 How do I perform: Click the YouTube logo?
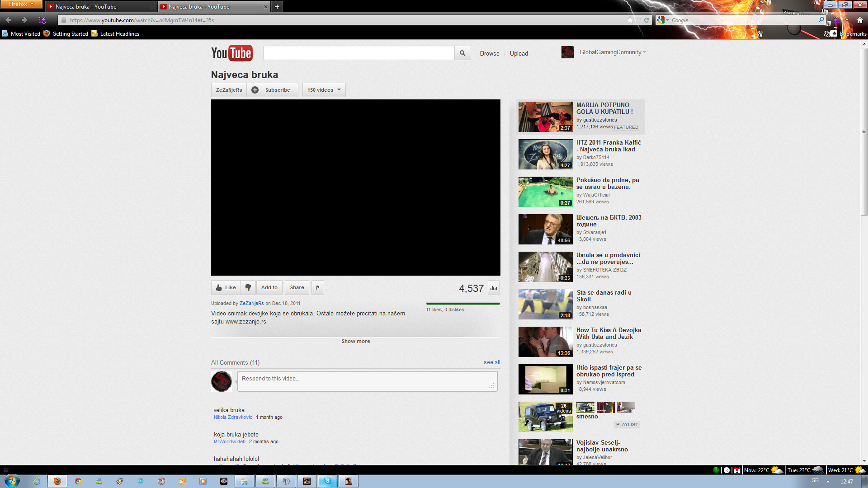pyautogui.click(x=231, y=53)
